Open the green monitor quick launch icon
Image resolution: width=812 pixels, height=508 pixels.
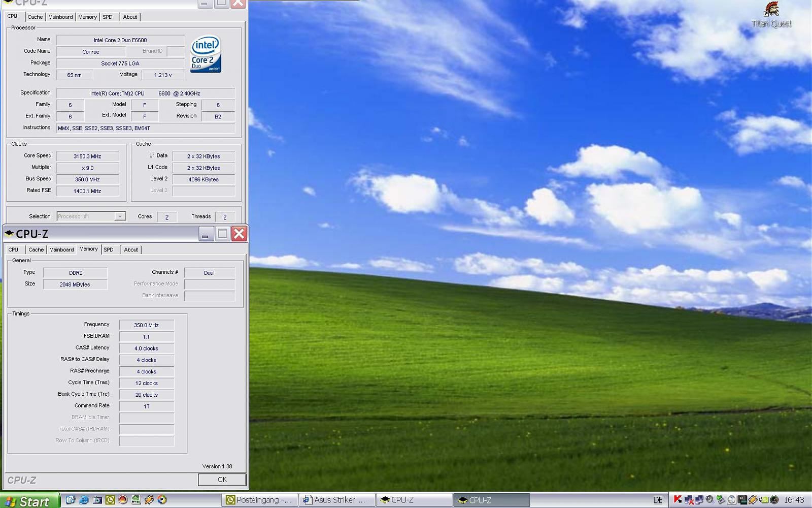click(x=136, y=500)
